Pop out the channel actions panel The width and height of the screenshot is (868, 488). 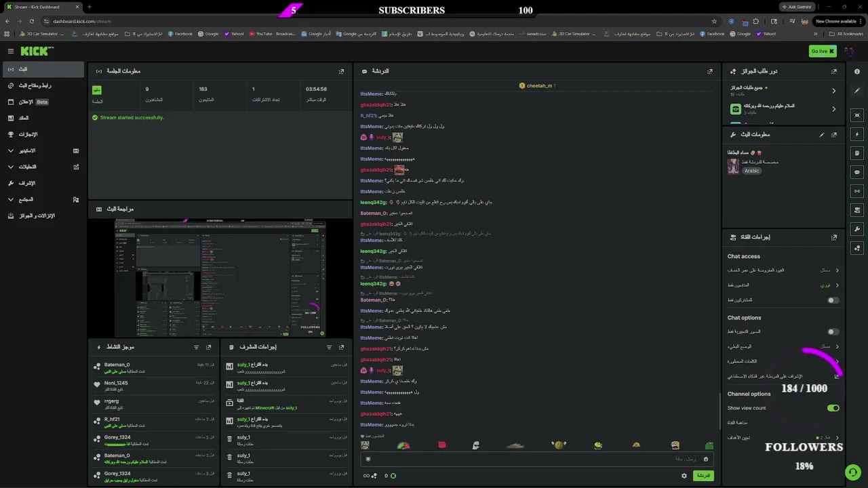coord(834,237)
